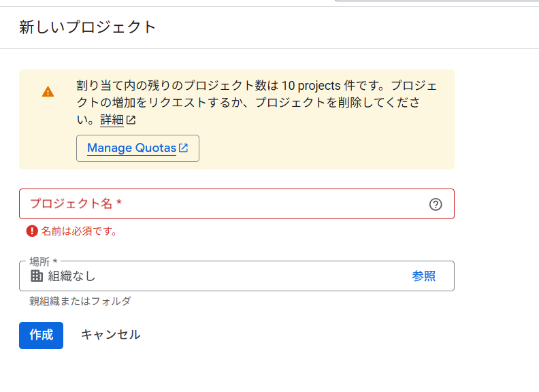This screenshot has width=539, height=392.
Task: Click external-link icon in Manage Quotas
Action: [183, 148]
